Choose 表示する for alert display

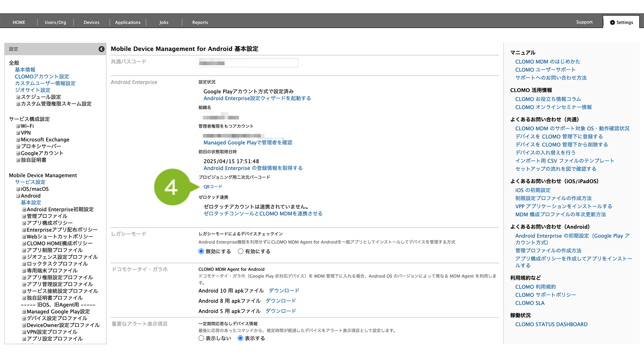click(x=241, y=338)
